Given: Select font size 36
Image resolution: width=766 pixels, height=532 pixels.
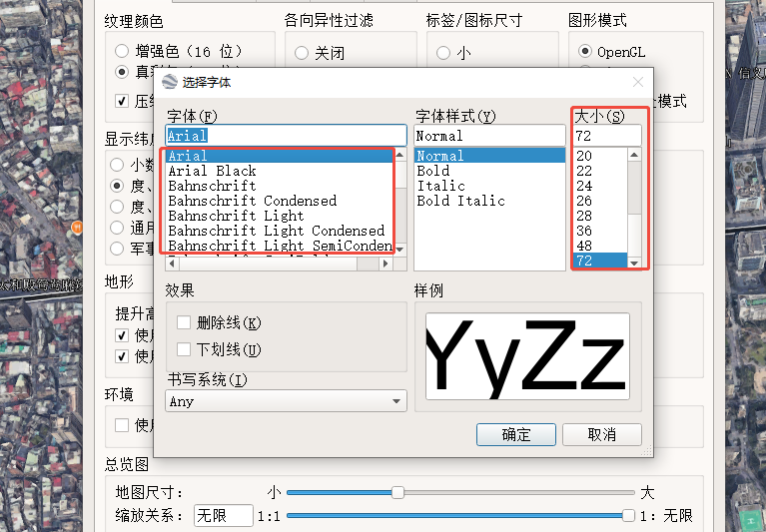Looking at the screenshot, I should [600, 231].
